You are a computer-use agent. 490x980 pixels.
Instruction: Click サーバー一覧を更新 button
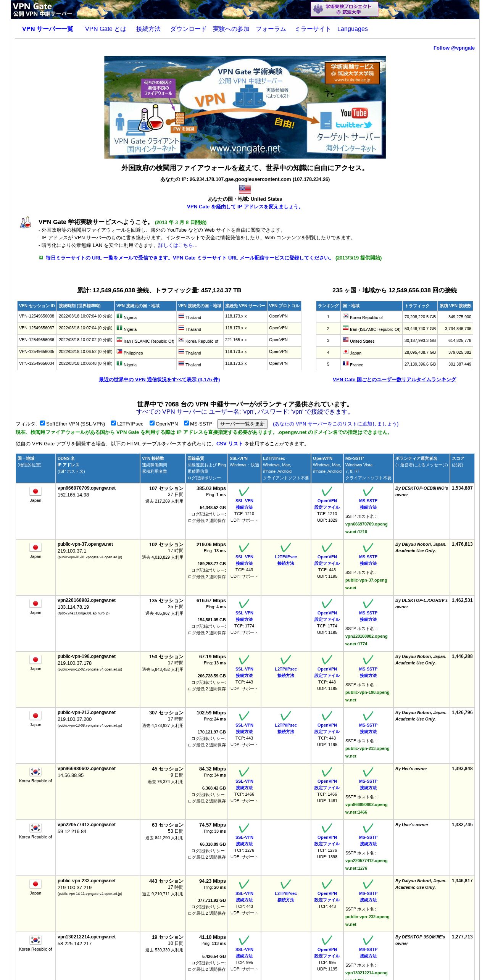[242, 424]
